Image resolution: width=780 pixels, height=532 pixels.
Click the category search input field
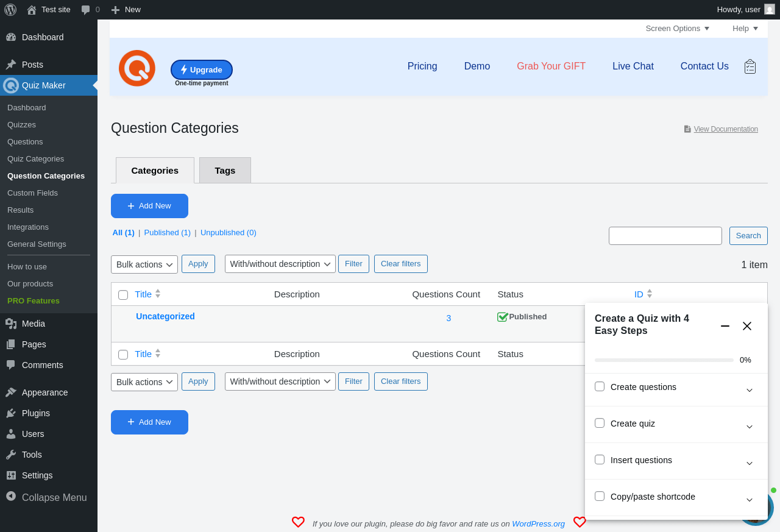click(665, 236)
